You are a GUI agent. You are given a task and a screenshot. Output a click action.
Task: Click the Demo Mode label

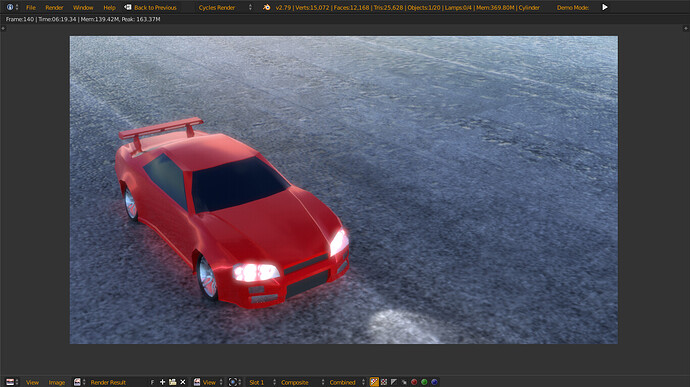573,7
